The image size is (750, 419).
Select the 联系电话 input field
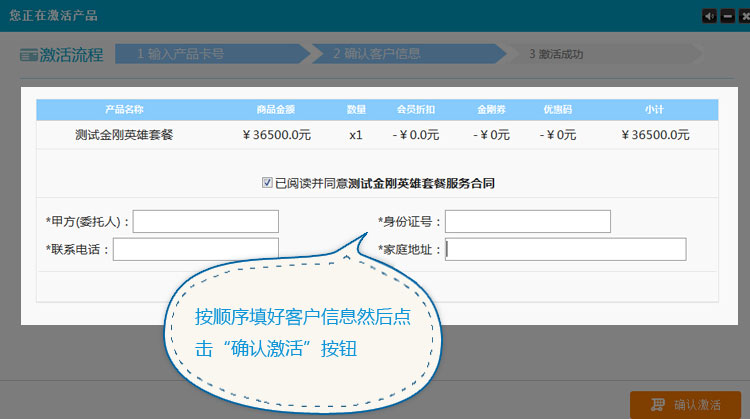(x=195, y=249)
